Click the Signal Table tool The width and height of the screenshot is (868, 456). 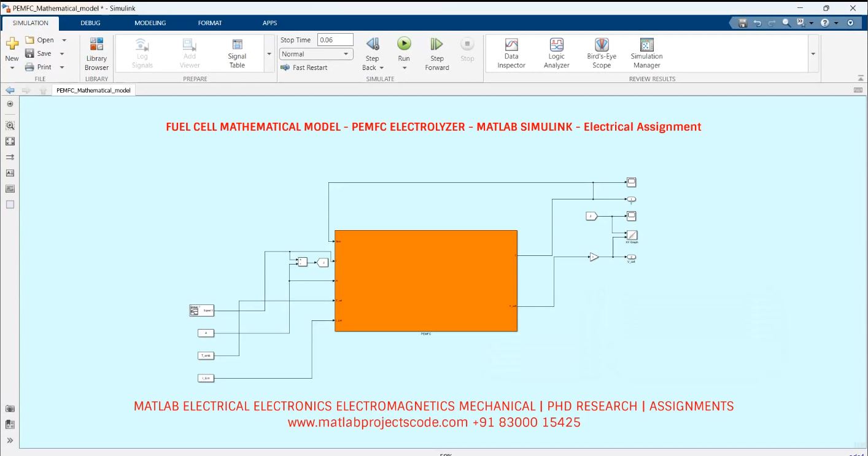[236, 52]
